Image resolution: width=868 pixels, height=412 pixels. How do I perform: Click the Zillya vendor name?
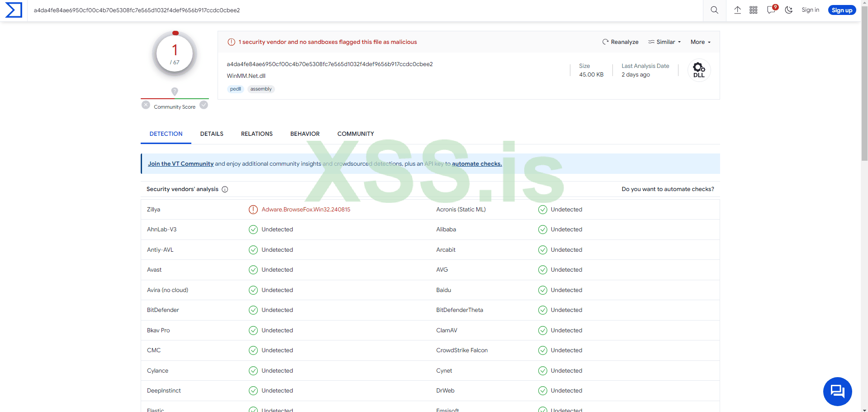[x=154, y=210]
